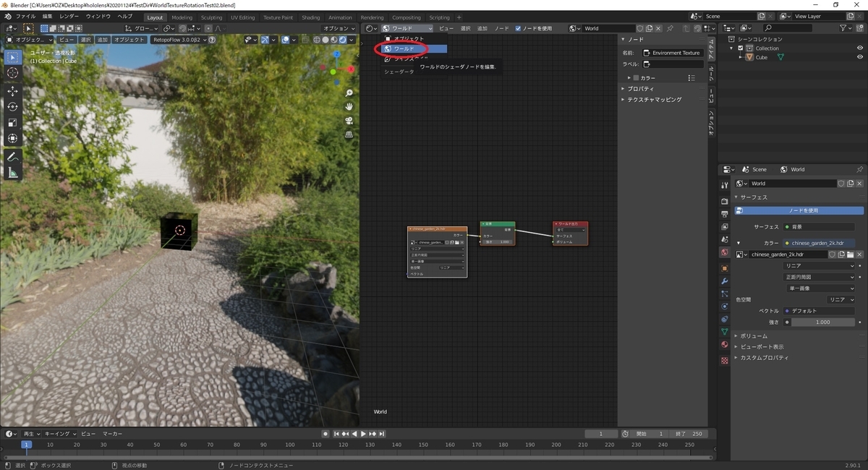The width and height of the screenshot is (868, 470).
Task: Select the Rotate tool
Action: 13,107
